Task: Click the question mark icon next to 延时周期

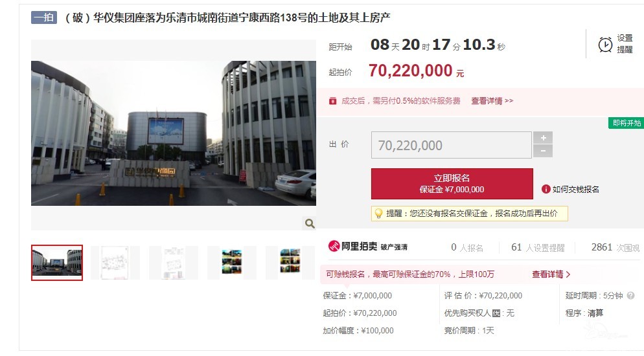Action: (x=631, y=295)
